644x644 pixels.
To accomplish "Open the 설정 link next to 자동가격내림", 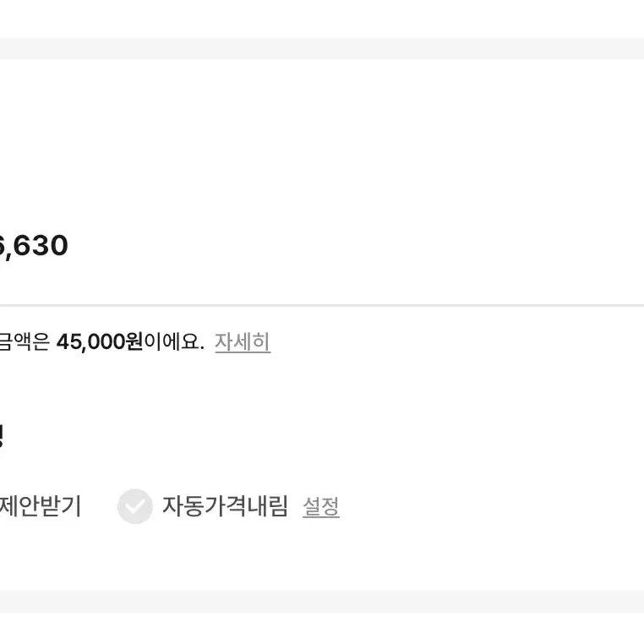I will click(321, 507).
